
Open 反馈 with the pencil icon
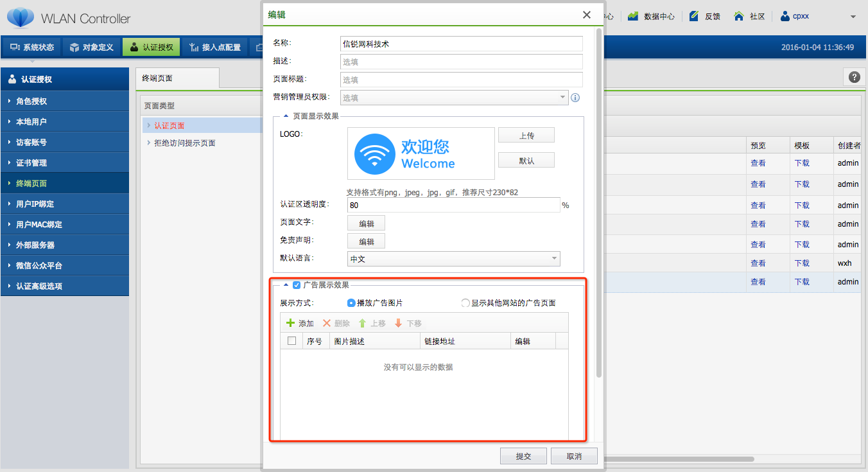(x=705, y=17)
